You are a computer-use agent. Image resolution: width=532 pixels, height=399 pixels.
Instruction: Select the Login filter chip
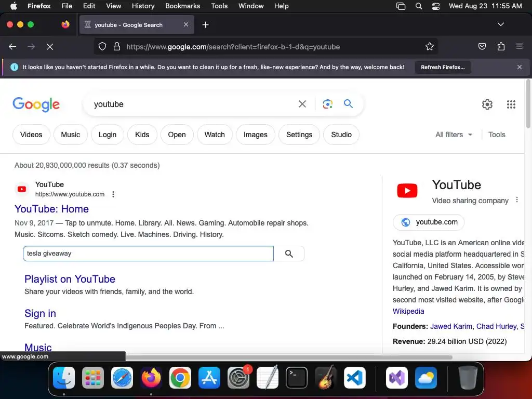pos(108,135)
